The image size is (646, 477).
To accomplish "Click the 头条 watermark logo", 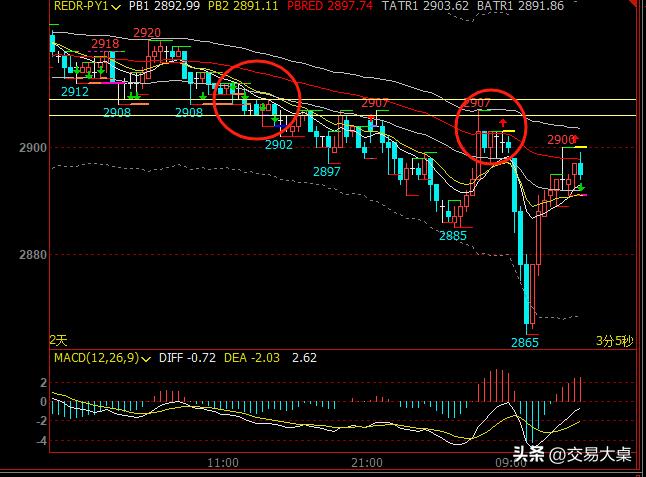I will click(x=529, y=455).
